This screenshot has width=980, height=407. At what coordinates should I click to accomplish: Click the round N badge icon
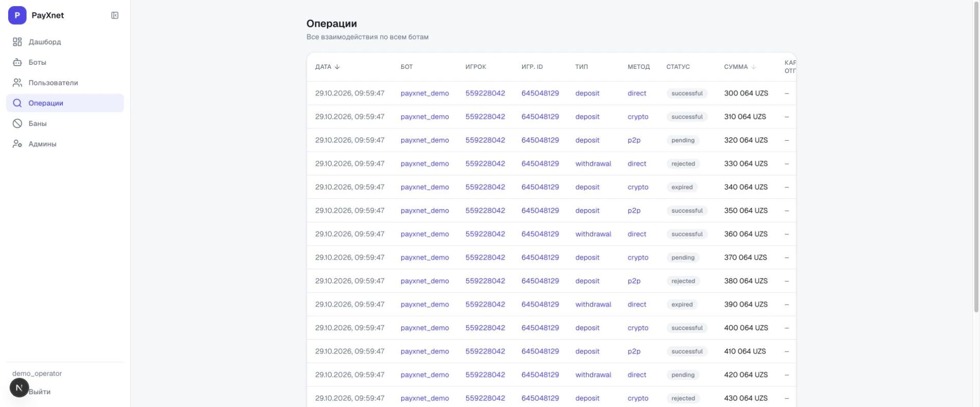(x=19, y=387)
